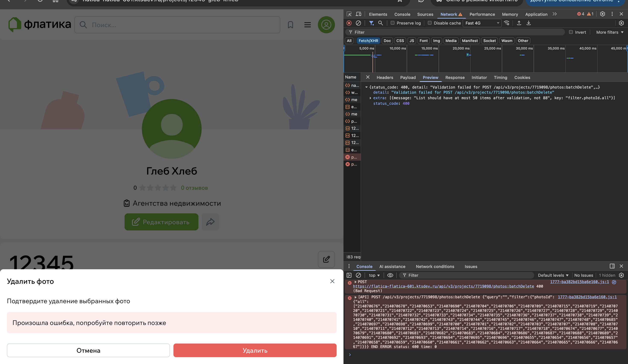Close the Удалить фото dialog

tap(332, 281)
